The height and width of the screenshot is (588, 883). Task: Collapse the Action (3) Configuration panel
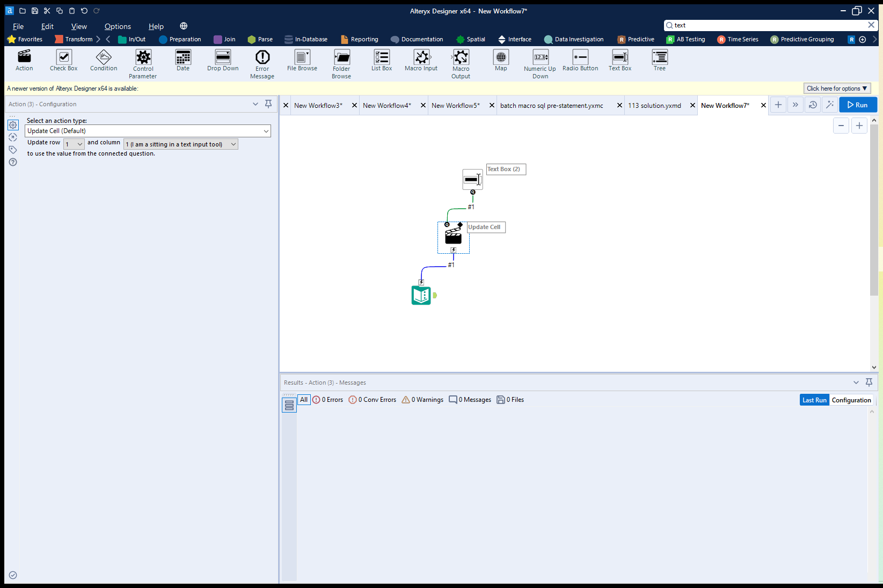click(x=256, y=104)
